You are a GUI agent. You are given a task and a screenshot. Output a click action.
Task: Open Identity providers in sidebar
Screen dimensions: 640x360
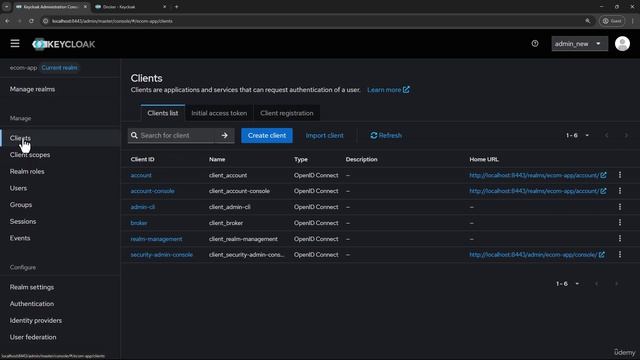click(36, 321)
